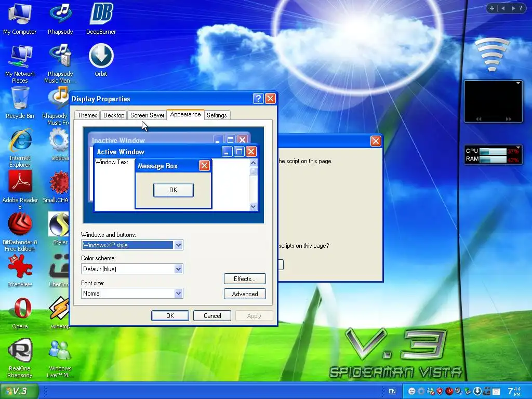Click the taskbar clock
The height and width of the screenshot is (399, 532).
coord(514,391)
